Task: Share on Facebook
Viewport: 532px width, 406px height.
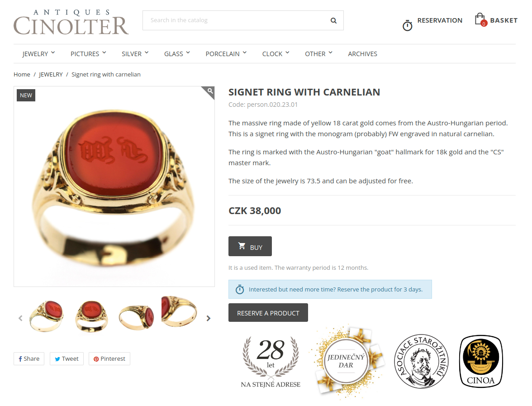Action: coord(29,358)
